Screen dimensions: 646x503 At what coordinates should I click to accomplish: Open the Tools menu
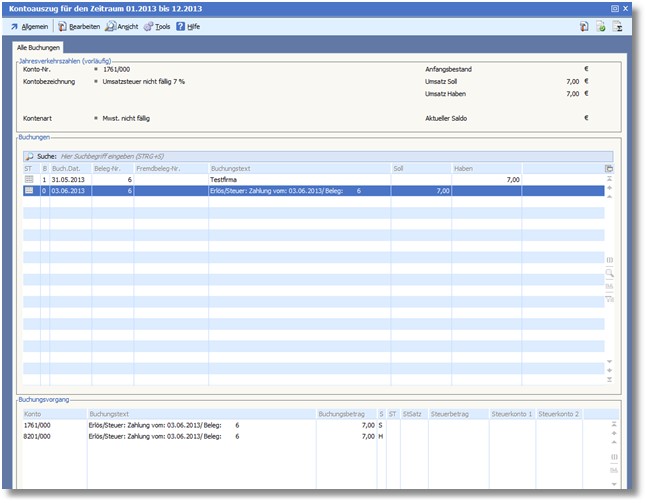156,26
